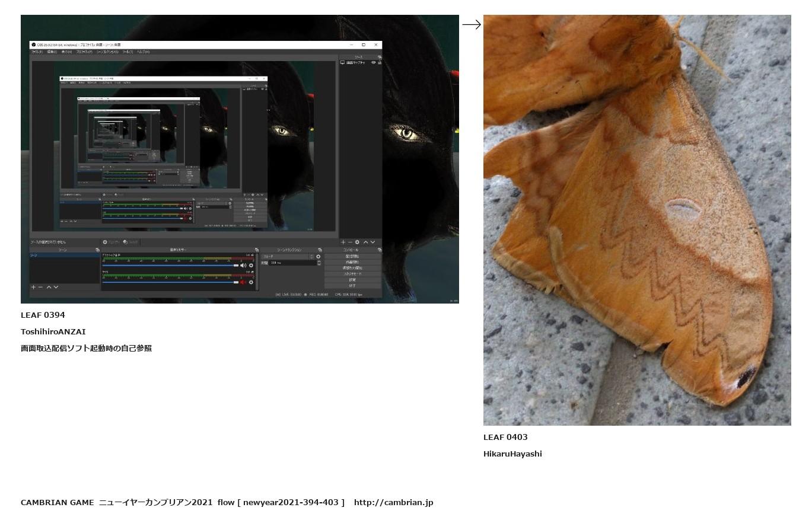The height and width of the screenshot is (517, 812).
Task: Open source properties gear in outermost OBS sources toolbar
Action: coord(357,242)
